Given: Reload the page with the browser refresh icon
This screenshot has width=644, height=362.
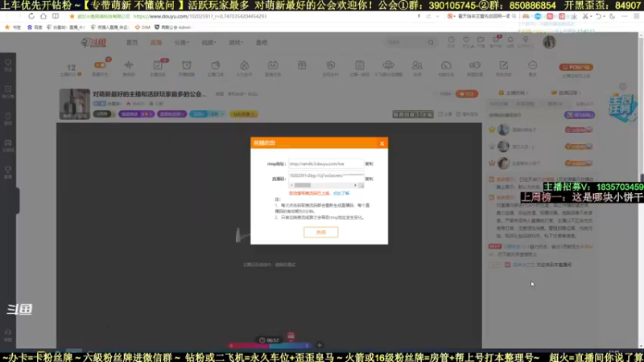Looking at the screenshot, I should pos(31,16).
